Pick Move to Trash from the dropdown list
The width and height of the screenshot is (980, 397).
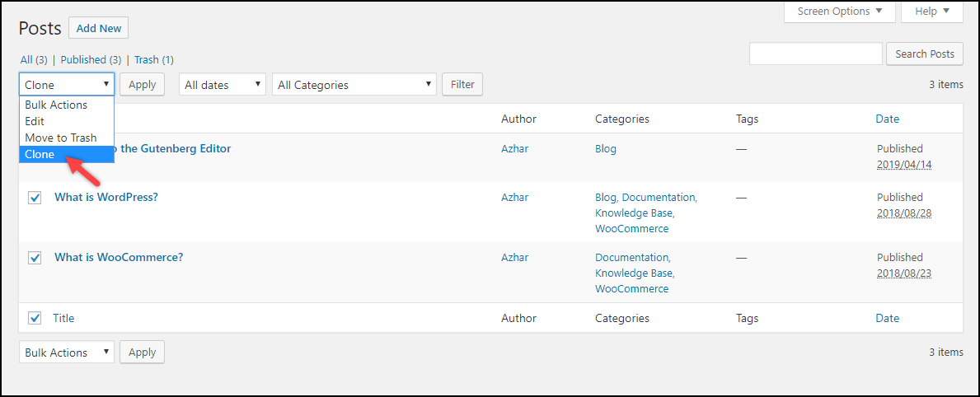(x=66, y=138)
